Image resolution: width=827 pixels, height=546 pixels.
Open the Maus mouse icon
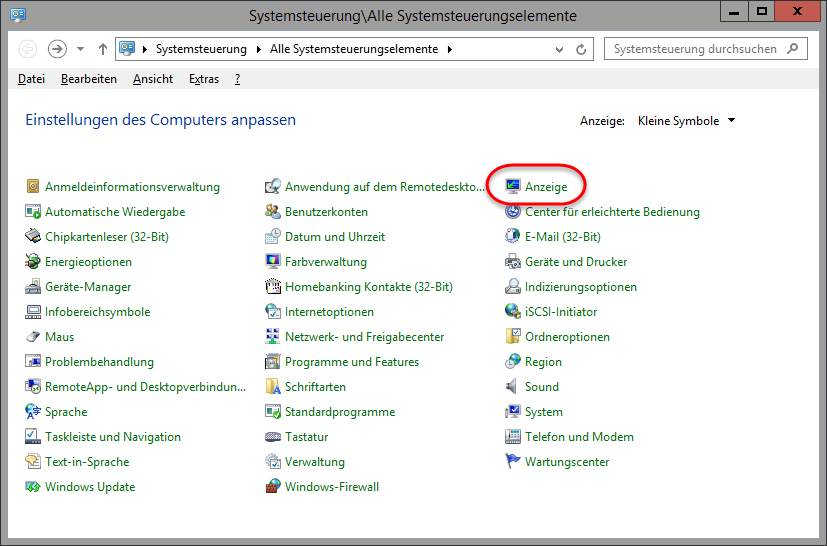click(33, 337)
